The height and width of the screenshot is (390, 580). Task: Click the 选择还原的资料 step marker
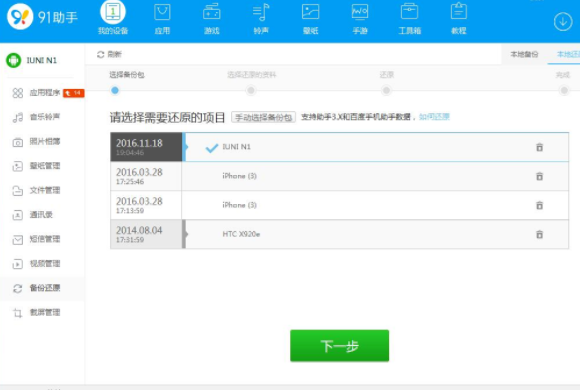[x=251, y=90]
